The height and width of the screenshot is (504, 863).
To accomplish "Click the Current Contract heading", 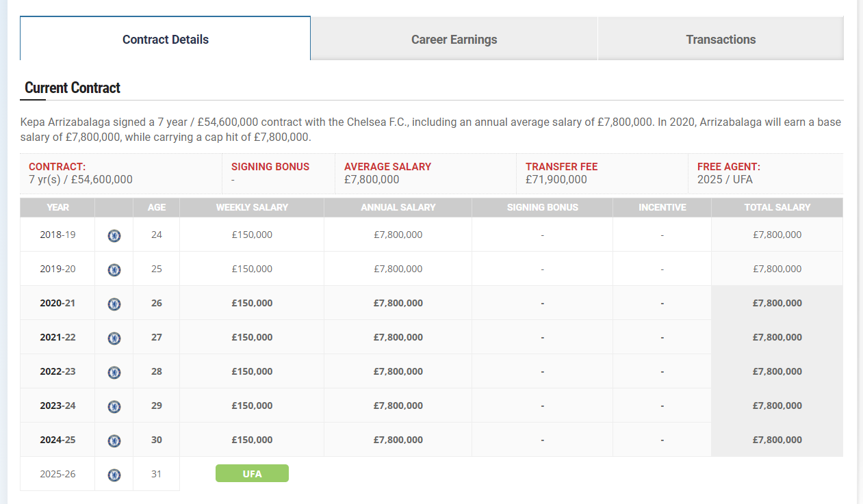I will point(73,88).
